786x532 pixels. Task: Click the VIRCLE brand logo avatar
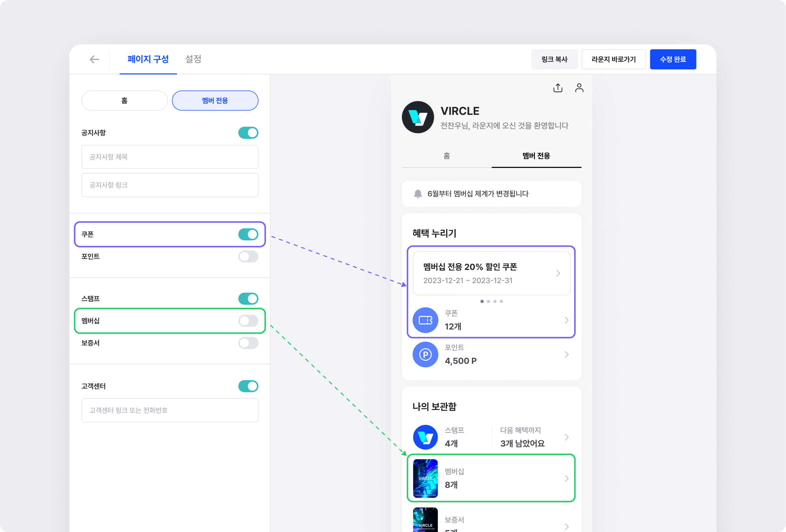pyautogui.click(x=418, y=117)
